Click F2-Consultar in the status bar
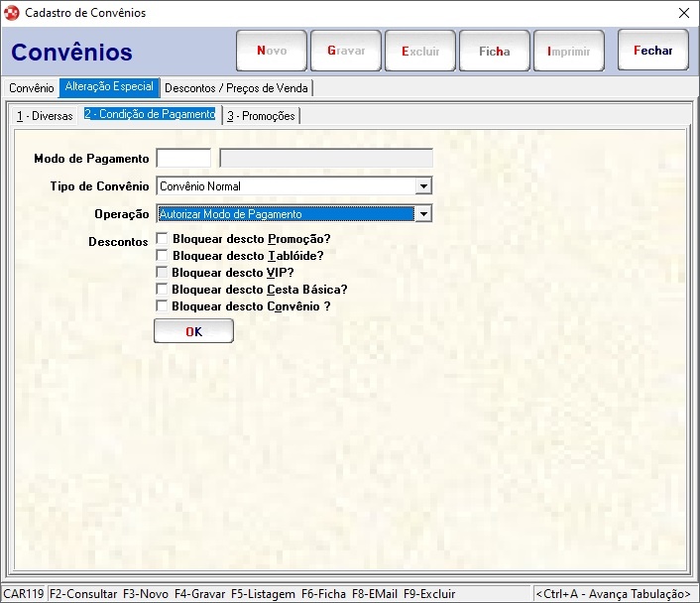 pos(83,594)
